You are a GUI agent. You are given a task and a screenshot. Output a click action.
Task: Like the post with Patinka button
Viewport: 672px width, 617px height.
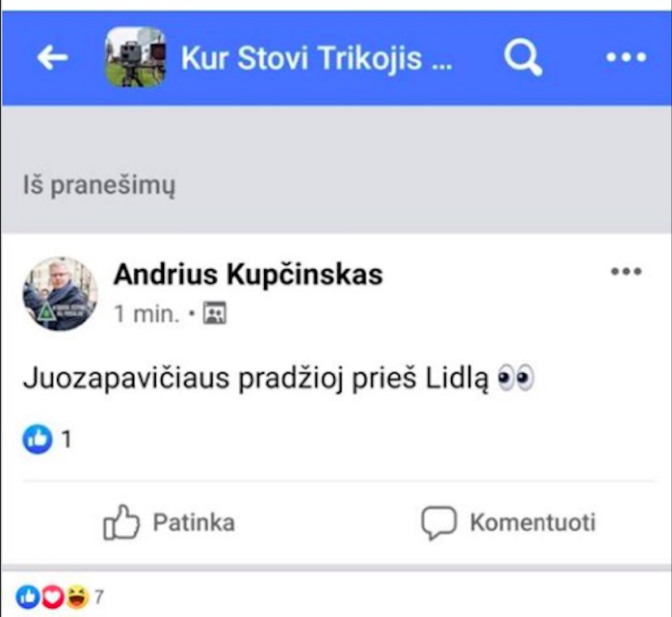pos(169,522)
